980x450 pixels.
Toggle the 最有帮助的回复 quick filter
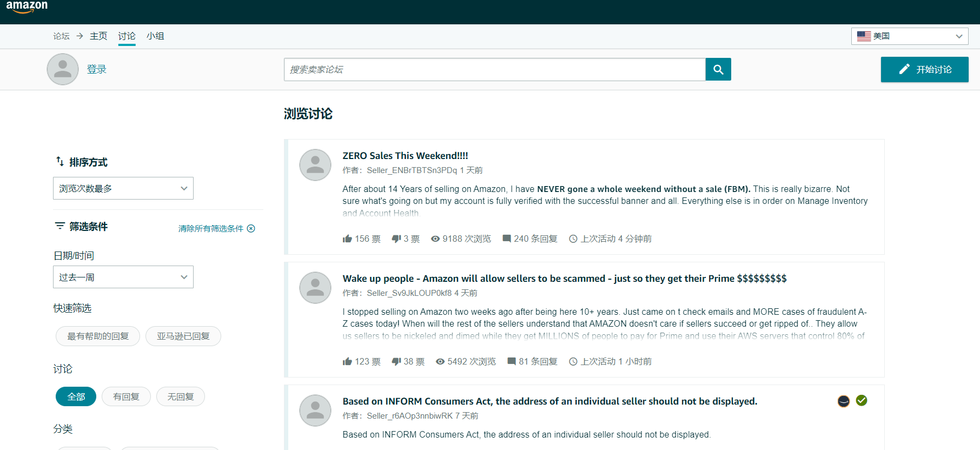point(98,336)
